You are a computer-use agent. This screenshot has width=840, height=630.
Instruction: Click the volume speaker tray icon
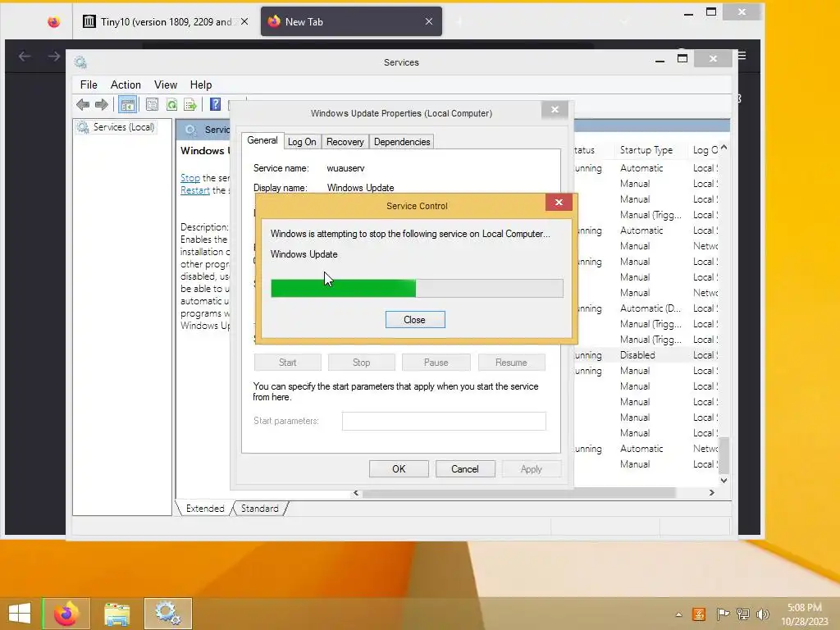coord(762,614)
